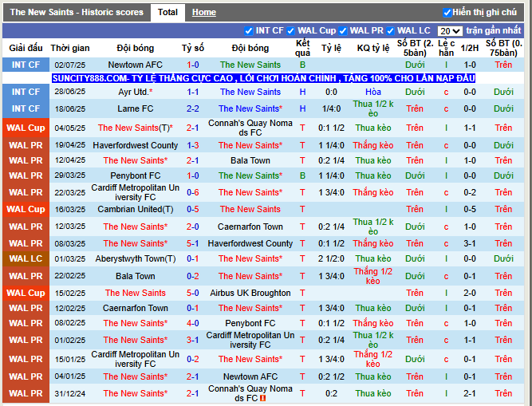Open the 4-0 score vs Penybont FC
This screenshot has width=532, height=406.
click(x=193, y=323)
